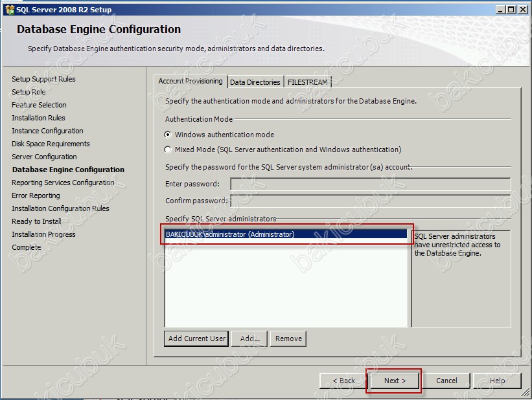Viewport: 532px width, 400px height.
Task: Proceed with the Next button
Action: [395, 381]
